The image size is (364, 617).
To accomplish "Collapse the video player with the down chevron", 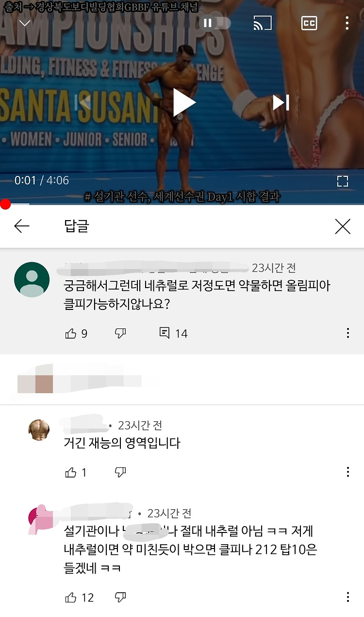I will (x=24, y=23).
